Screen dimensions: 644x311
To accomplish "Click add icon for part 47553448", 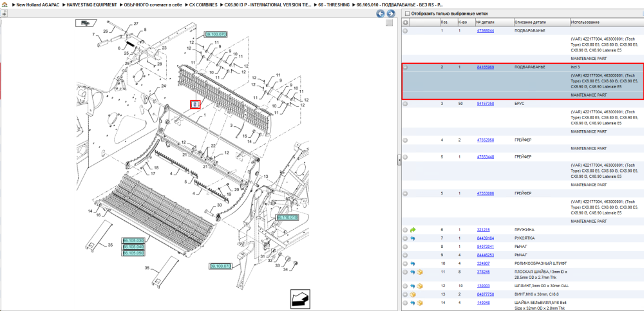I will pos(405,157).
